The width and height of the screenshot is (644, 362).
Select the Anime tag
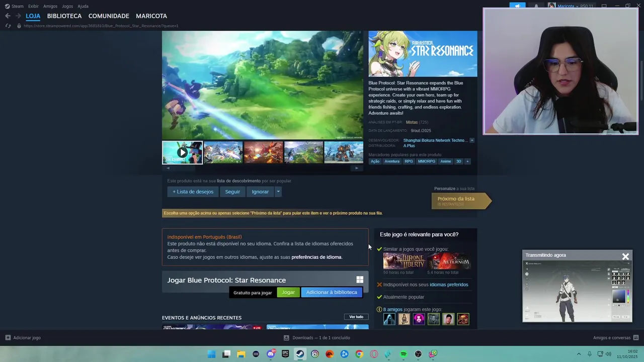click(446, 161)
